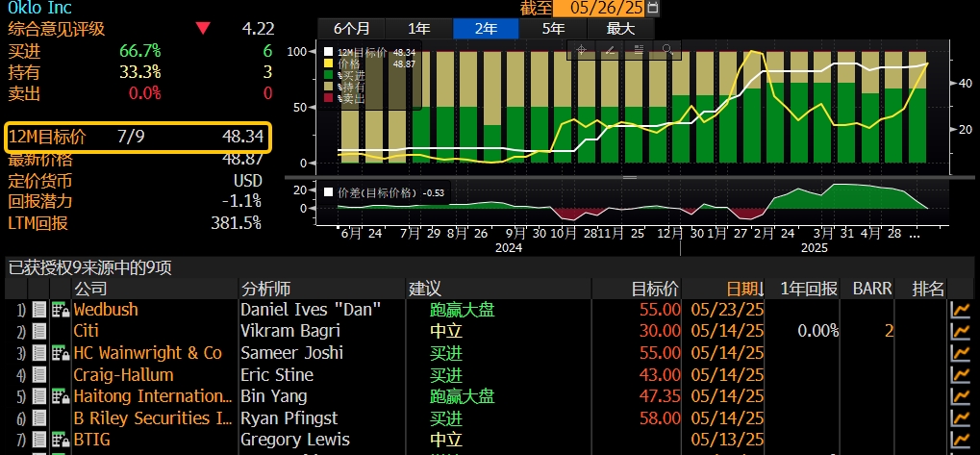Image resolution: width=980 pixels, height=455 pixels.
Task: Open chart icon in HC Wainwright row
Action: pos(960,353)
